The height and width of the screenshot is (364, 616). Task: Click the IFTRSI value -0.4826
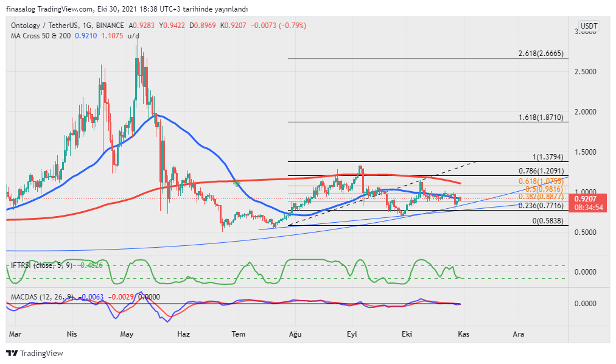(89, 265)
